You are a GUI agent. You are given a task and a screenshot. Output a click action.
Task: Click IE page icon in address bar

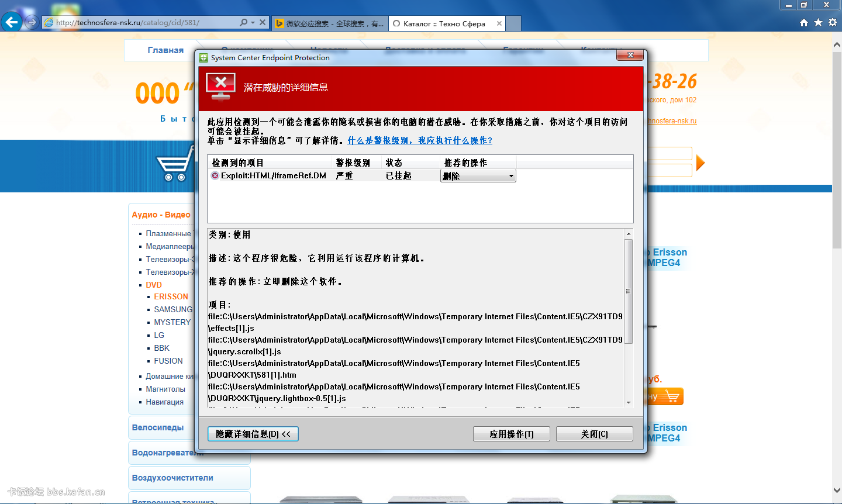pyautogui.click(x=49, y=22)
